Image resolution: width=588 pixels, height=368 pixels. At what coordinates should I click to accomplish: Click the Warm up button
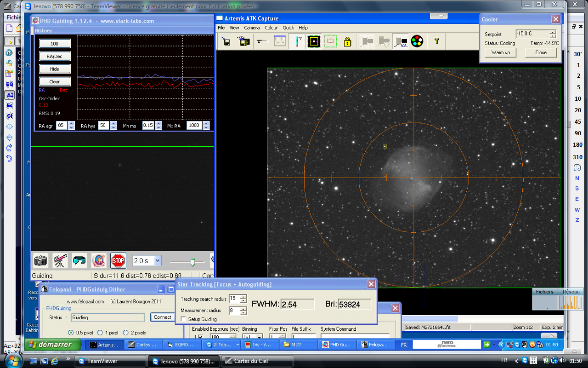point(501,52)
